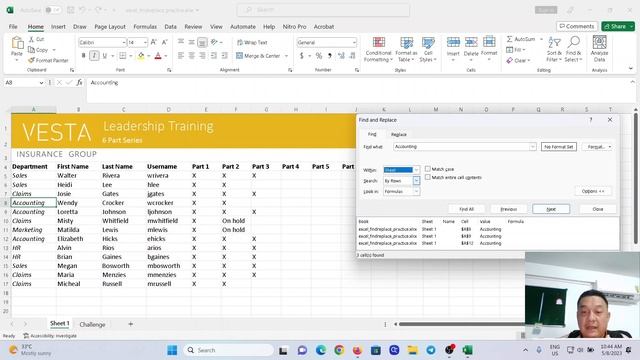Open Sort & Filter menu

554,49
